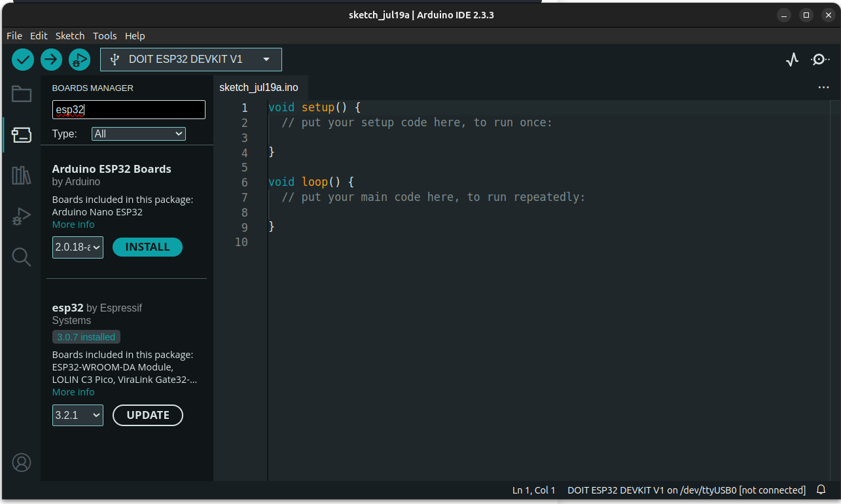
Task: Open the Edit menu
Action: [39, 36]
